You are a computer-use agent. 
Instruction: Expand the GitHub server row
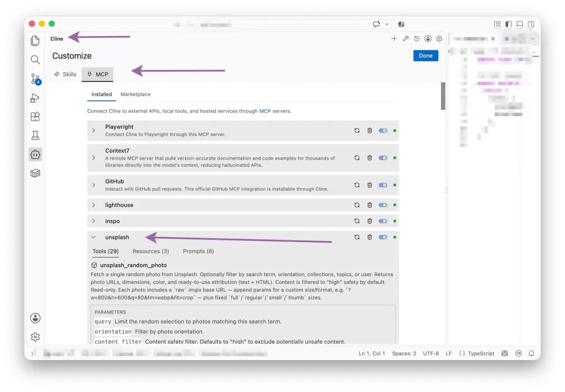(94, 185)
